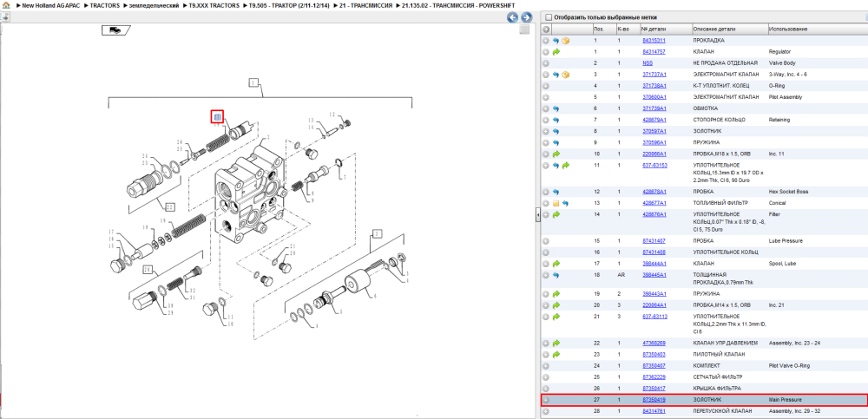Go to the next diagram with the right arrow
868x419 pixels.
(x=527, y=17)
